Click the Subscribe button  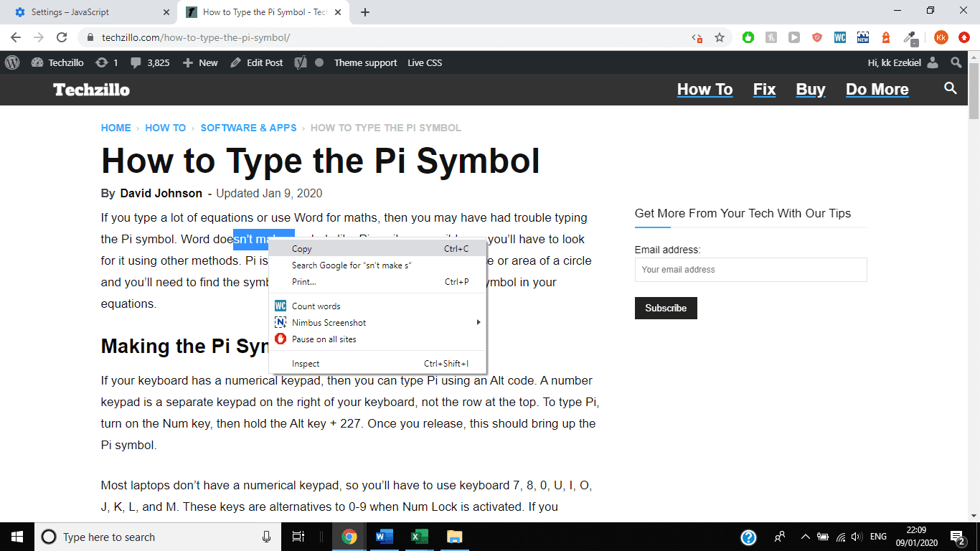[x=666, y=308]
